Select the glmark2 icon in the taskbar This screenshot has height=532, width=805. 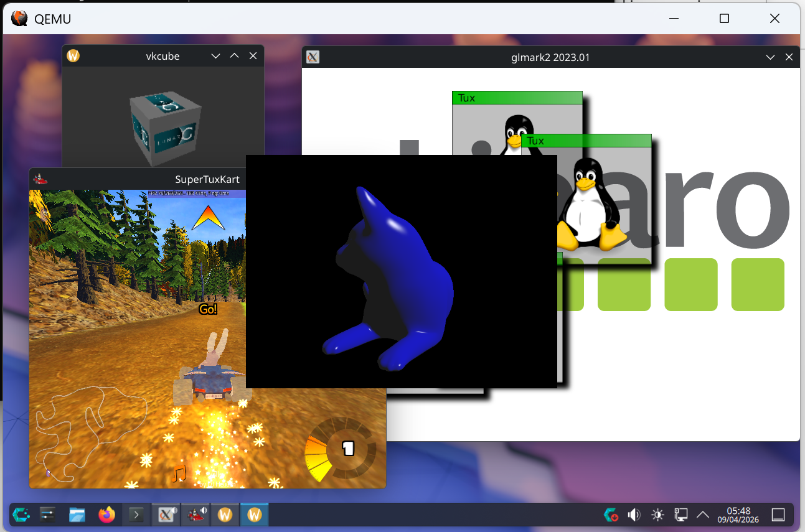point(165,515)
